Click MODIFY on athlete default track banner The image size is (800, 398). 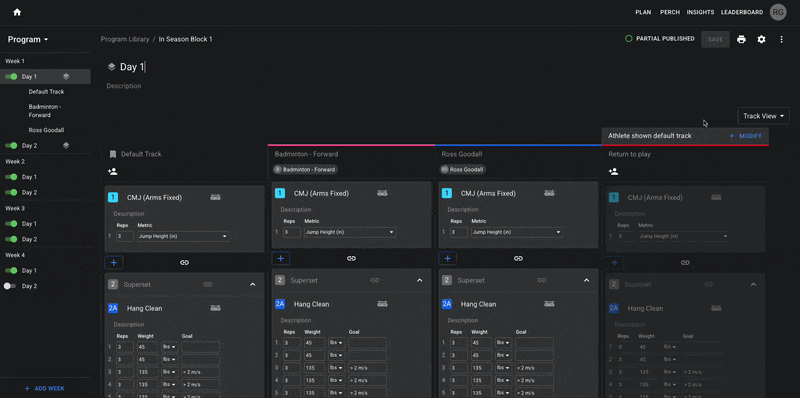pos(745,136)
